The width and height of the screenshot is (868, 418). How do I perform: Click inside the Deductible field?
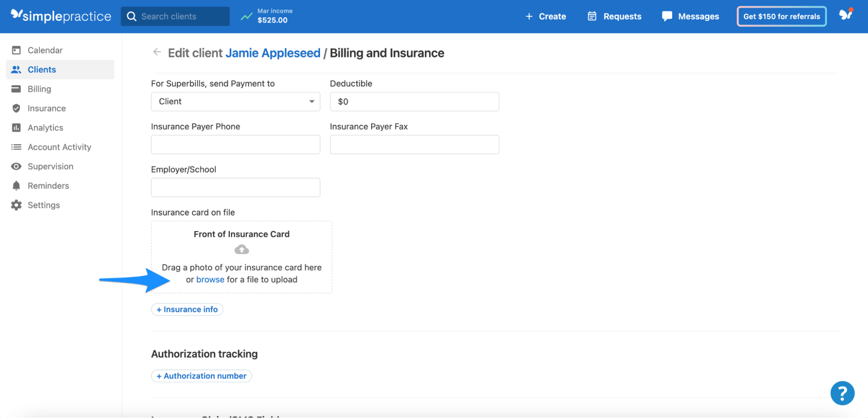[414, 101]
